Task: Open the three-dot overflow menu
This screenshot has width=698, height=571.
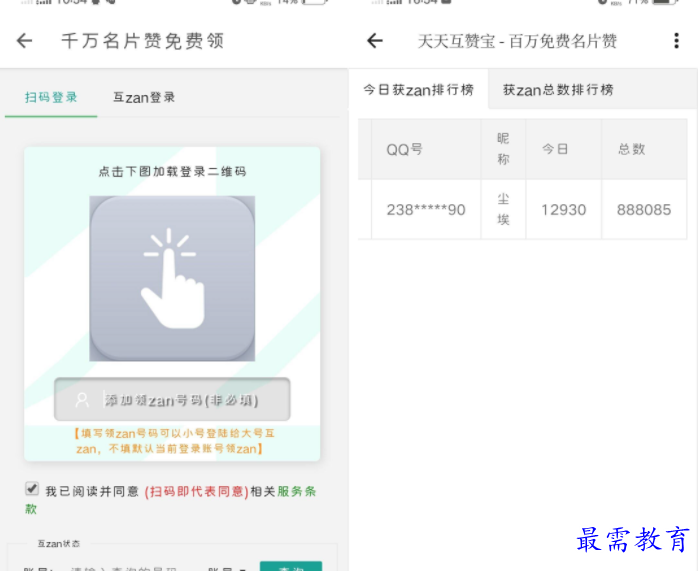Action: point(676,40)
